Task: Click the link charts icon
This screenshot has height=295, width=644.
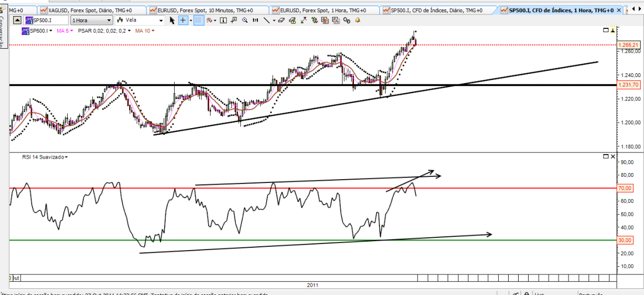Action: 347,20
